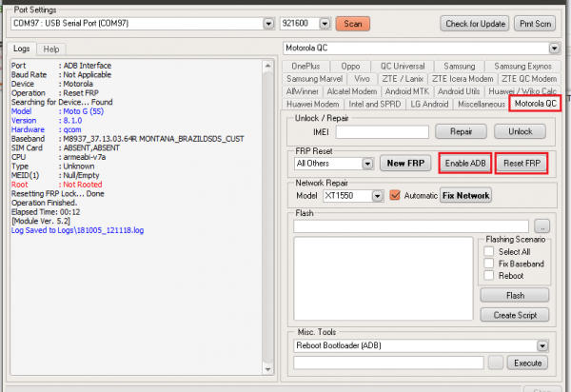Viewport: 571px width, 392px height.
Task: Click the flash file browse button
Action: pyautogui.click(x=541, y=226)
